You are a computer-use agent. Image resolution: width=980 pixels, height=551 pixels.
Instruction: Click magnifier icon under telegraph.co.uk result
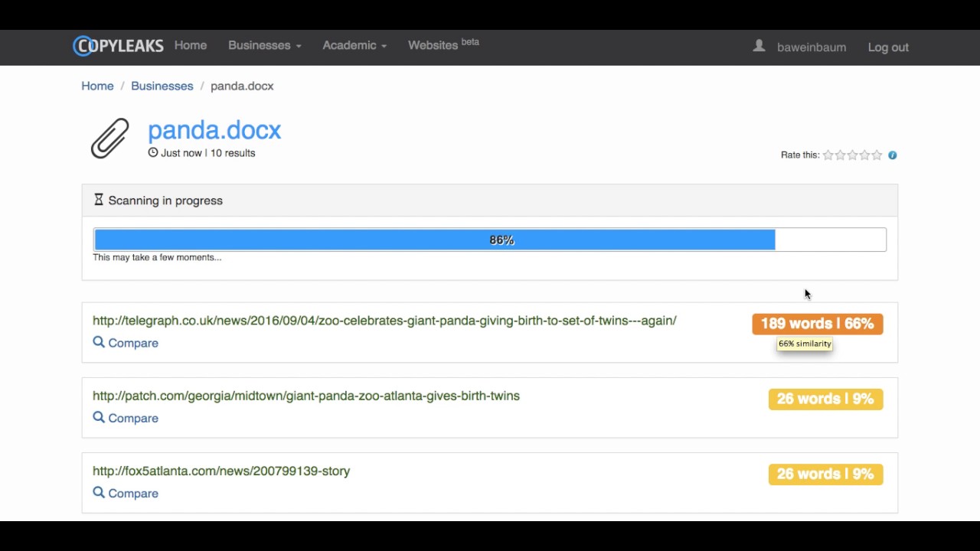point(99,342)
